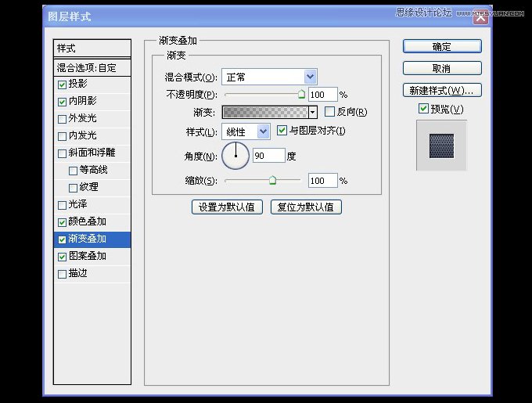Select 混合选项:自定 blending options entry
532x403 pixels.
pos(92,68)
